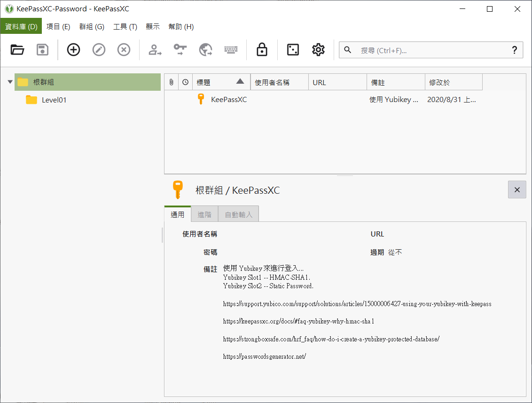Minimize the KeePassXC window
Screen dimensions: 532x403
click(x=462, y=9)
